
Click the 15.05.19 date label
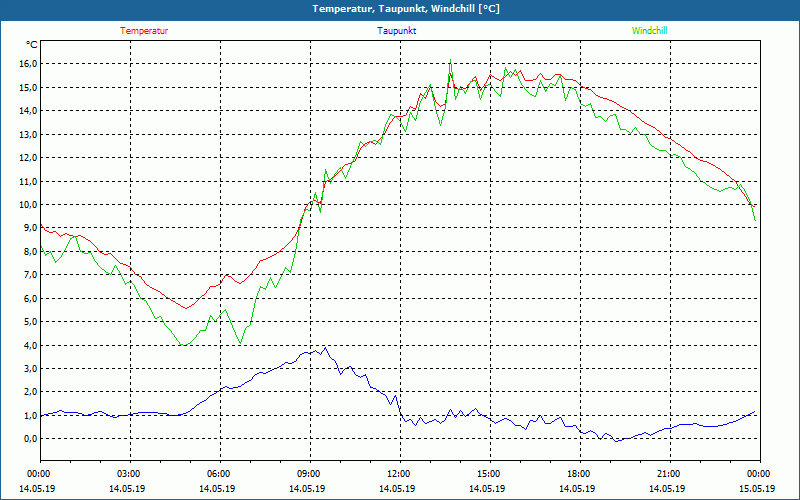coord(757,488)
